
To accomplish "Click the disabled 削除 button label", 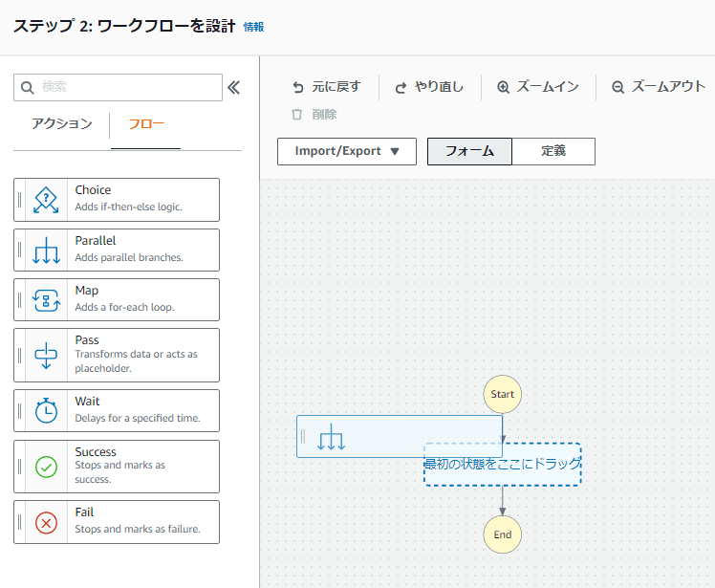I will (324, 114).
